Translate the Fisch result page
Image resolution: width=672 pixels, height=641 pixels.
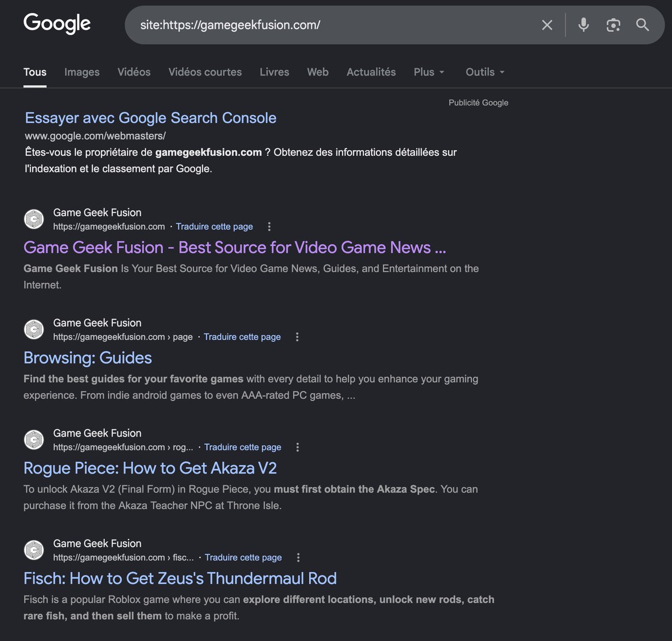pyautogui.click(x=244, y=558)
